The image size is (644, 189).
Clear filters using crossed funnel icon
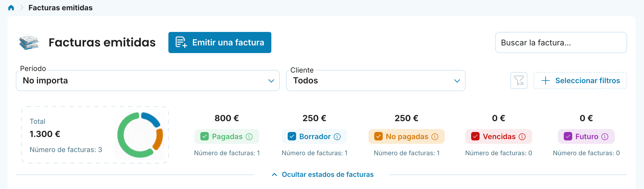(x=519, y=81)
